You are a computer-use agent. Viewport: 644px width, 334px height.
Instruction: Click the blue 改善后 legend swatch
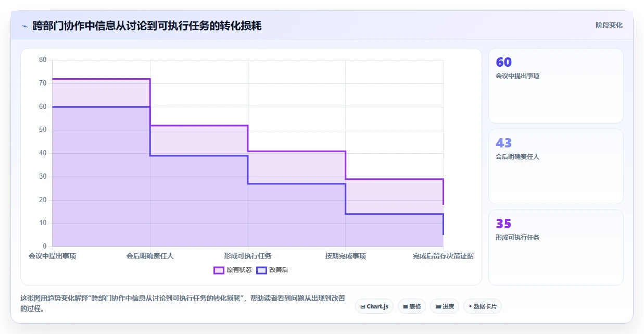(261, 270)
